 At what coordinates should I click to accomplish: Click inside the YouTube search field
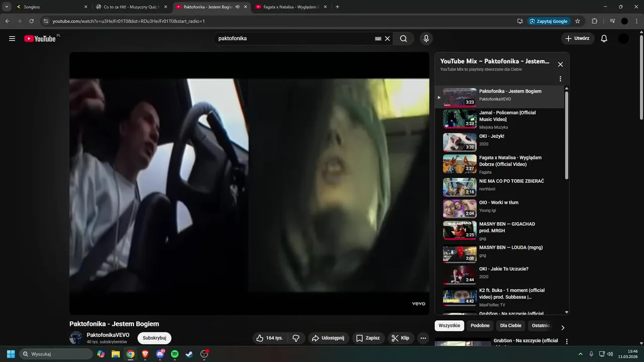point(295,39)
